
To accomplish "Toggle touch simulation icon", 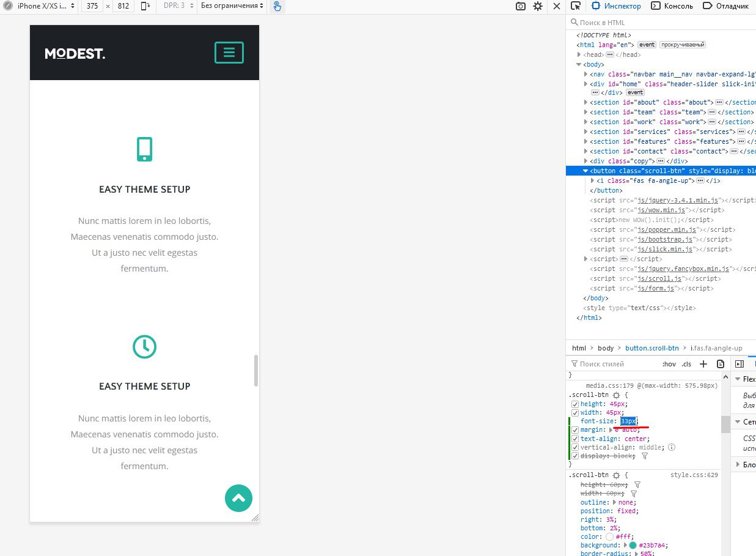I will click(x=277, y=6).
